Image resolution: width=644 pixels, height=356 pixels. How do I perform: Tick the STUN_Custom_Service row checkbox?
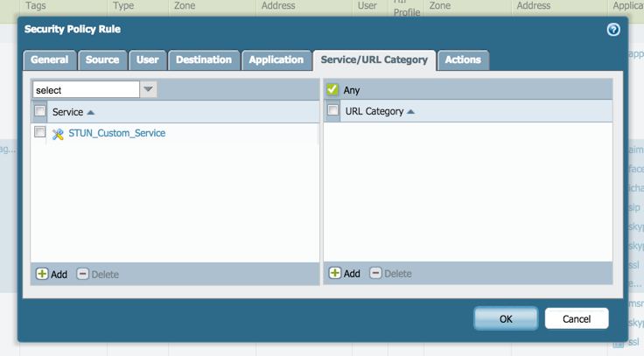(40, 132)
